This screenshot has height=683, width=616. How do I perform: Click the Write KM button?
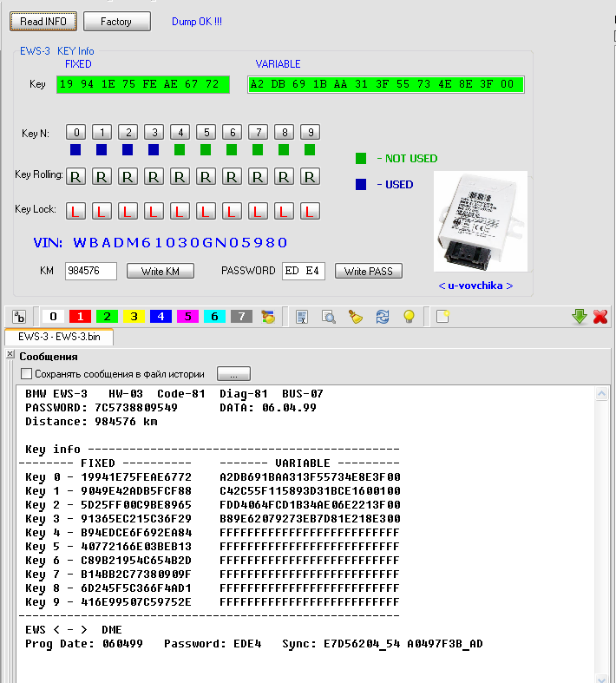click(161, 271)
